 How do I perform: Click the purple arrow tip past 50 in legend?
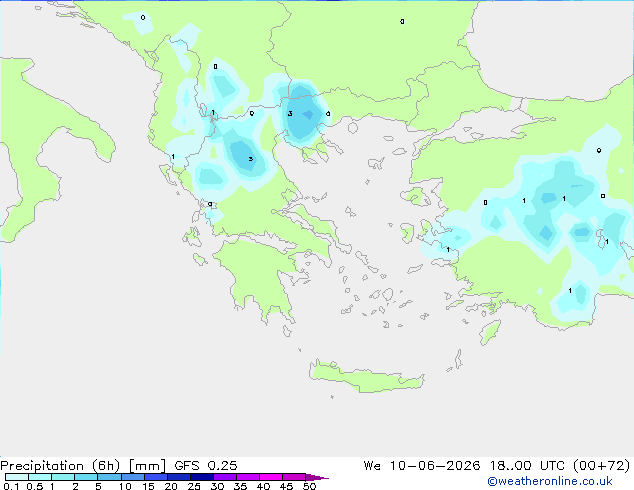(x=317, y=477)
